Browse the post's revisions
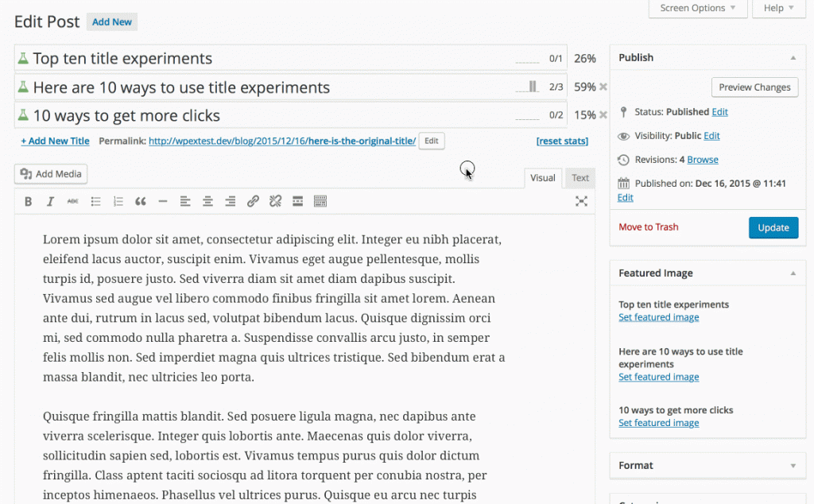Image resolution: width=814 pixels, height=504 pixels. point(703,159)
